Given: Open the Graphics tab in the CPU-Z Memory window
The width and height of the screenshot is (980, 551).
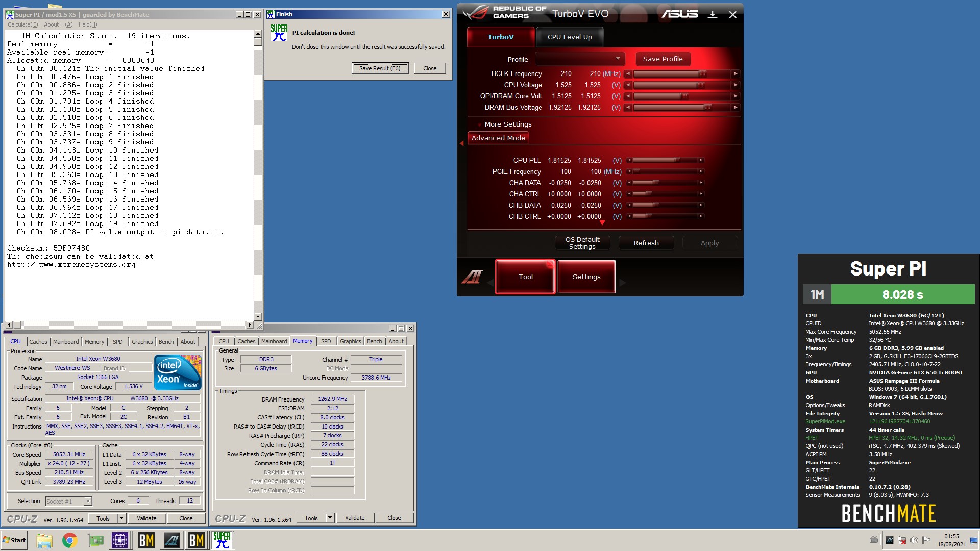Looking at the screenshot, I should tap(351, 341).
